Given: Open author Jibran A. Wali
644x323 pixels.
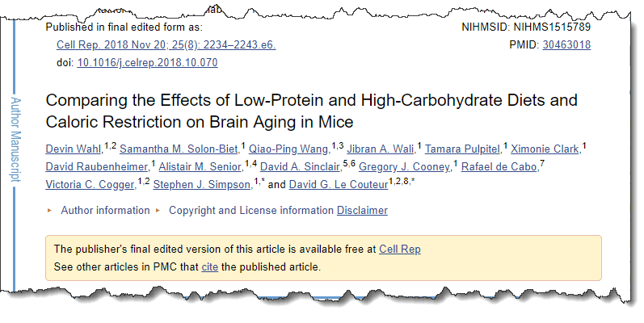Looking at the screenshot, I should (381, 149).
